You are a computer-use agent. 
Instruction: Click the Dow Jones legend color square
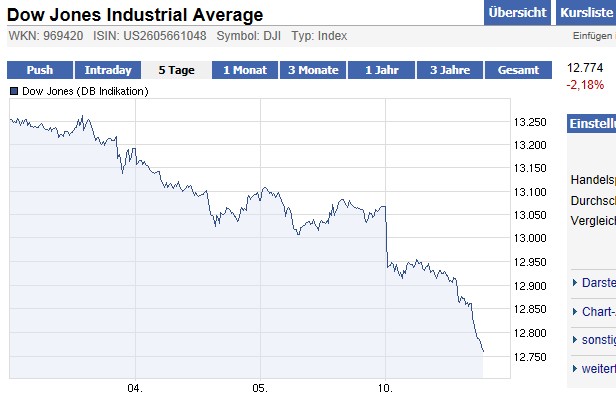pos(13,91)
